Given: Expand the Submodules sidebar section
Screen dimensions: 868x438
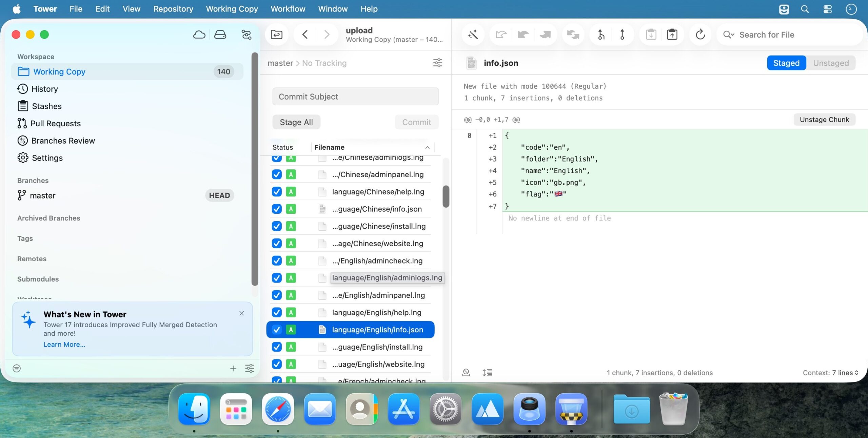Looking at the screenshot, I should [38, 279].
